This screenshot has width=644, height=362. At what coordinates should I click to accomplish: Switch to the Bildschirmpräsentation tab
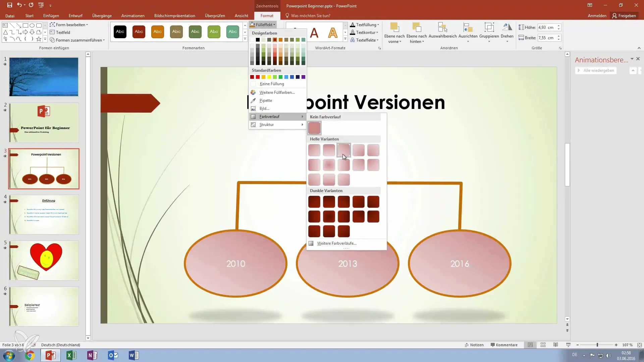click(x=174, y=16)
